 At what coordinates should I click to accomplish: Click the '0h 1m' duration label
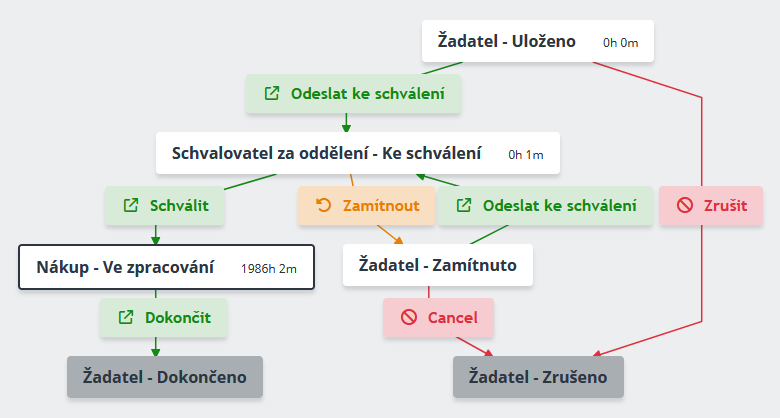click(x=525, y=155)
